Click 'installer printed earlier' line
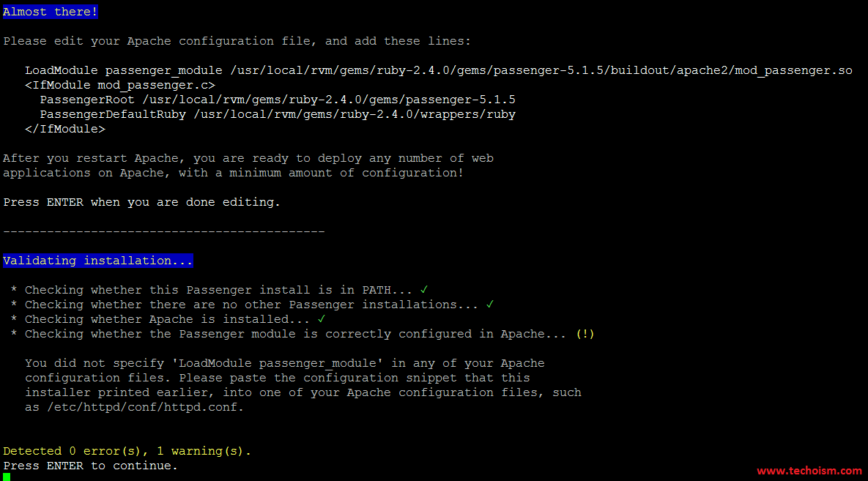868x481 pixels. coord(303,393)
